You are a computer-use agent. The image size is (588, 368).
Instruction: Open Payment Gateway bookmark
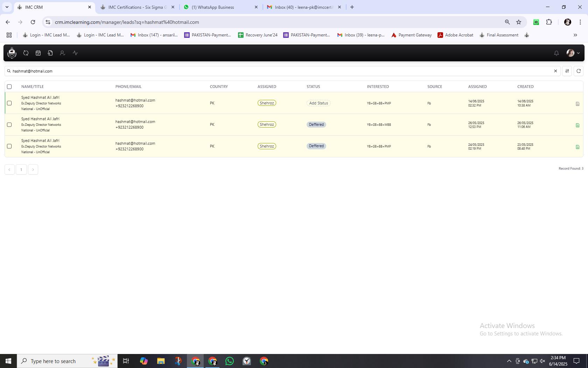click(x=412, y=35)
